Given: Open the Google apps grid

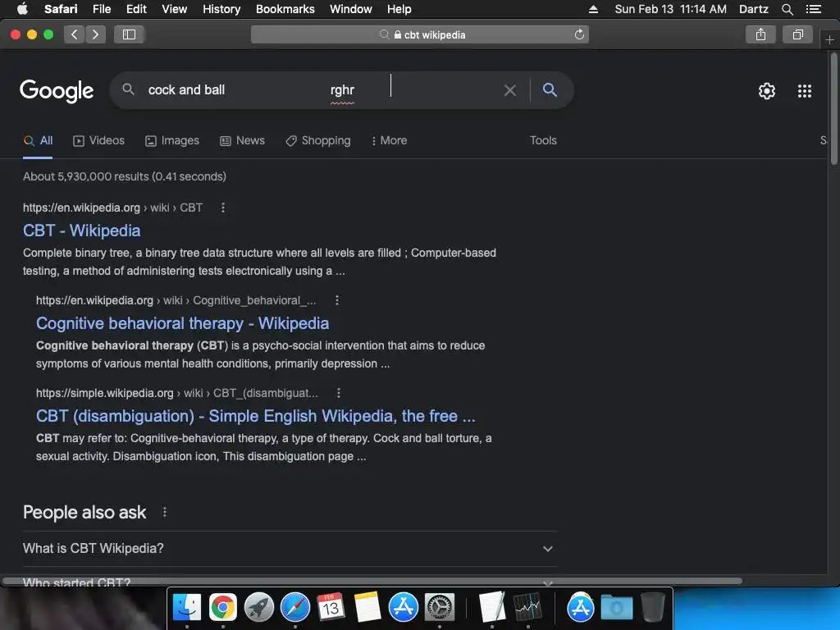Looking at the screenshot, I should pos(805,91).
